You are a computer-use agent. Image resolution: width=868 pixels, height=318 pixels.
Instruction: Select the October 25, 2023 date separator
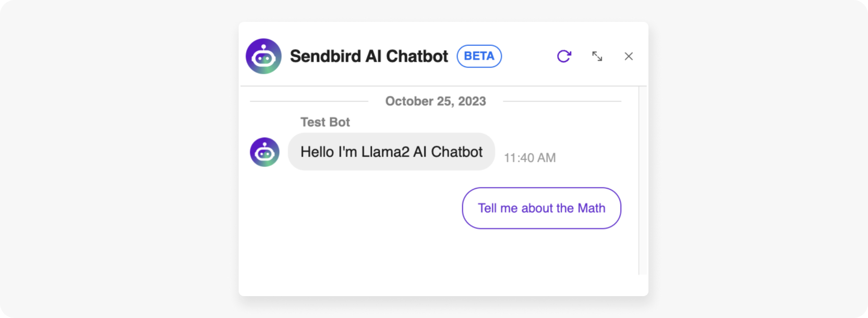[x=436, y=101]
